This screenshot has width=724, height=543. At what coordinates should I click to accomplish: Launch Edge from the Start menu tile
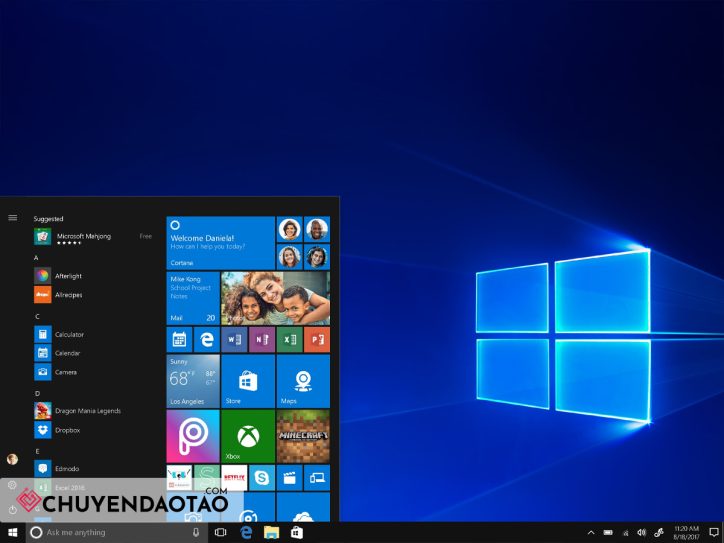[x=206, y=340]
